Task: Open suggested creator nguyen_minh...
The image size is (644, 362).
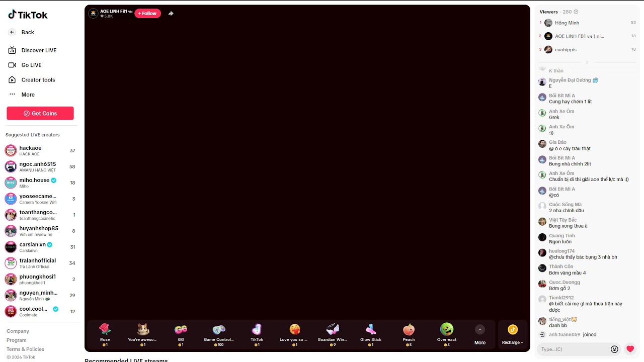Action: pos(40,295)
